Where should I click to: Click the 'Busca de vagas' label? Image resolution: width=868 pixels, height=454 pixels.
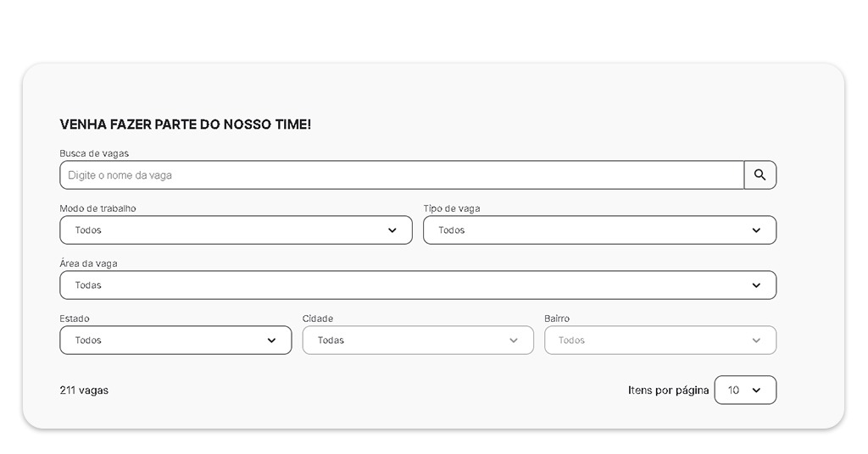[x=94, y=153]
